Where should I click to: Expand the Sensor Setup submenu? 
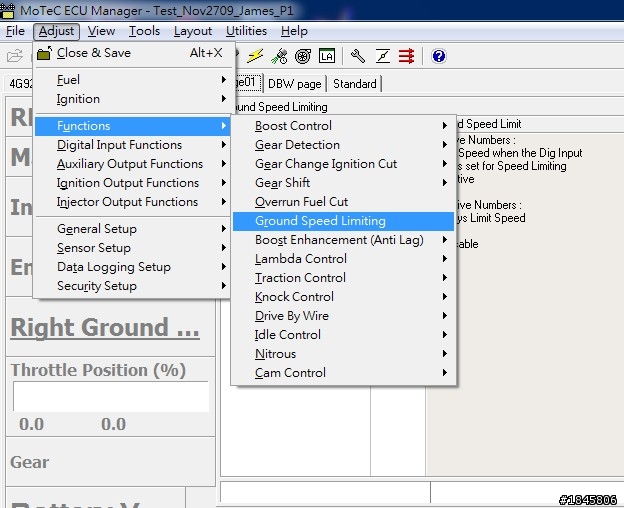click(133, 248)
